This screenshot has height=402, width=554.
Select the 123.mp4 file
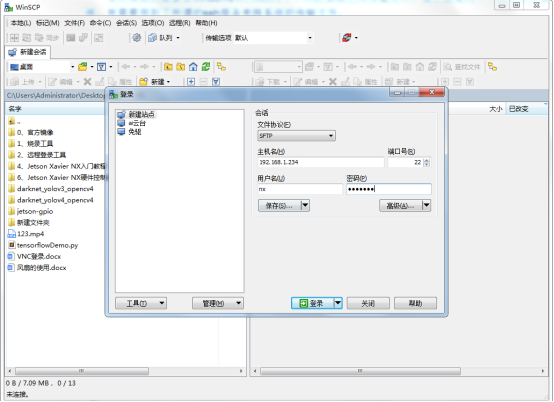pyautogui.click(x=26, y=234)
